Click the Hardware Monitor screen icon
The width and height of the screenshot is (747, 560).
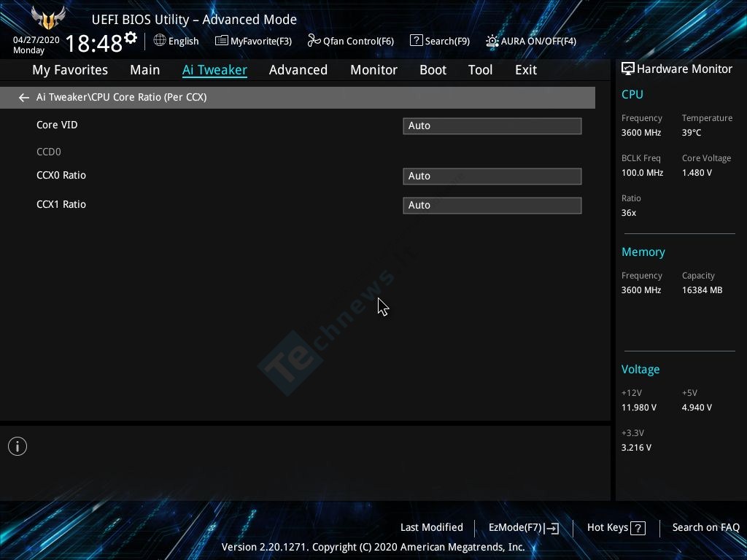click(628, 69)
